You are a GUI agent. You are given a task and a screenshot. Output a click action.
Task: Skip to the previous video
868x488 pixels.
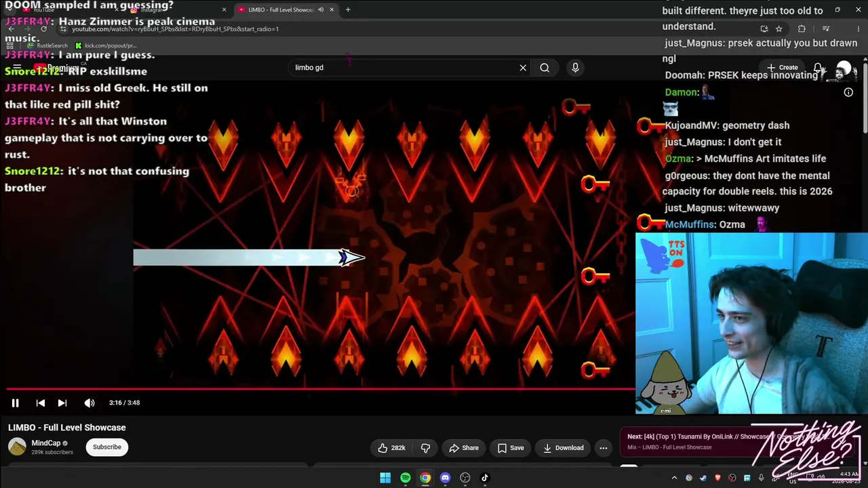coord(41,403)
